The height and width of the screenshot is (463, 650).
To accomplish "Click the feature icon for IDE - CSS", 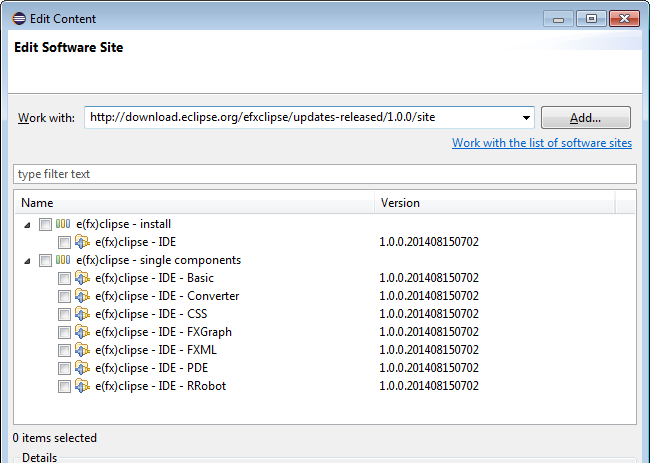I will click(x=82, y=314).
